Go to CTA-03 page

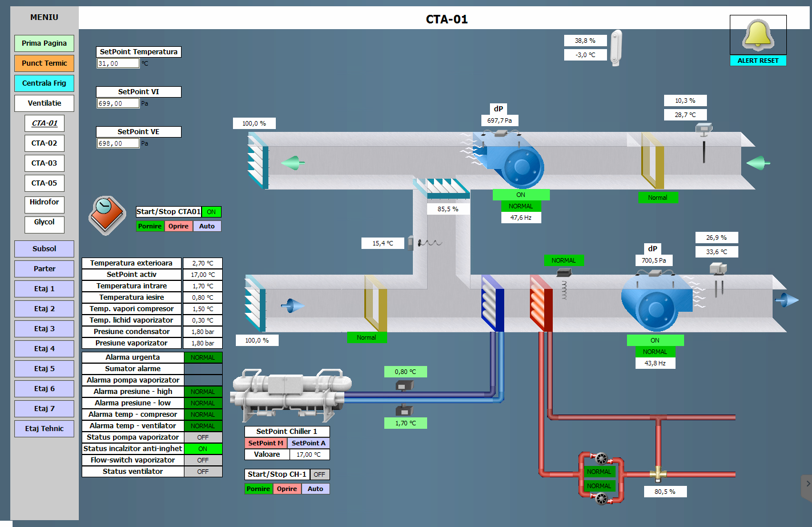click(x=45, y=163)
